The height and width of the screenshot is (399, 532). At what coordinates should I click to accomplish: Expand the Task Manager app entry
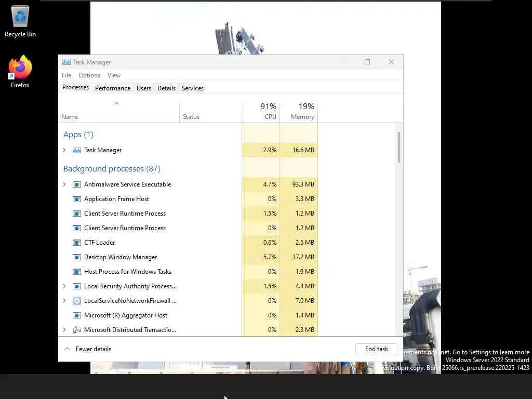tap(64, 150)
